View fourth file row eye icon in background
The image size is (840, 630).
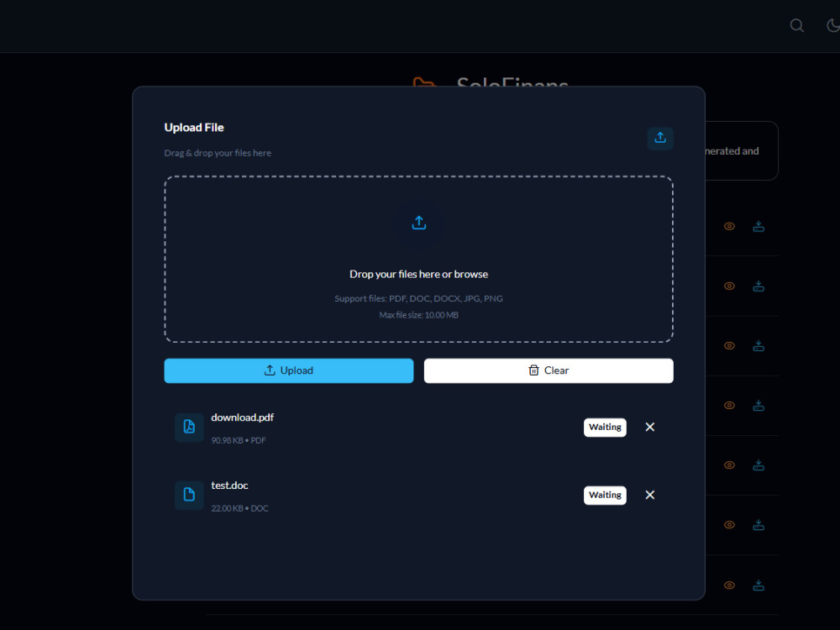pyautogui.click(x=730, y=406)
